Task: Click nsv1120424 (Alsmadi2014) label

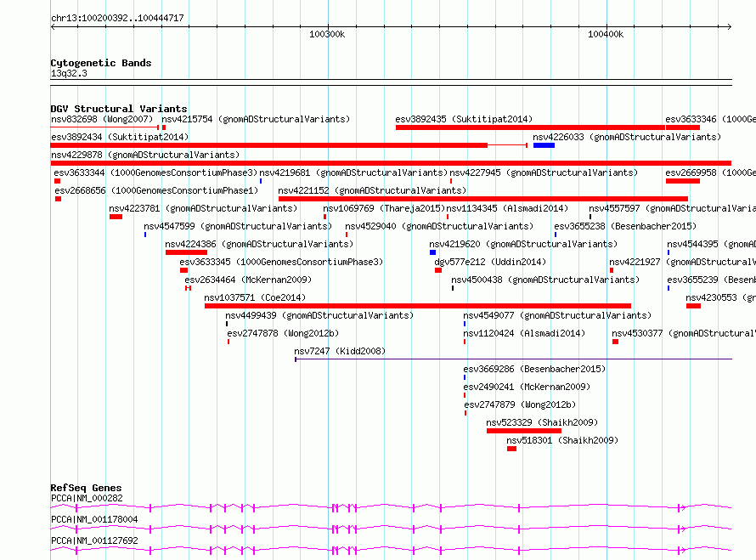Action: [524, 333]
